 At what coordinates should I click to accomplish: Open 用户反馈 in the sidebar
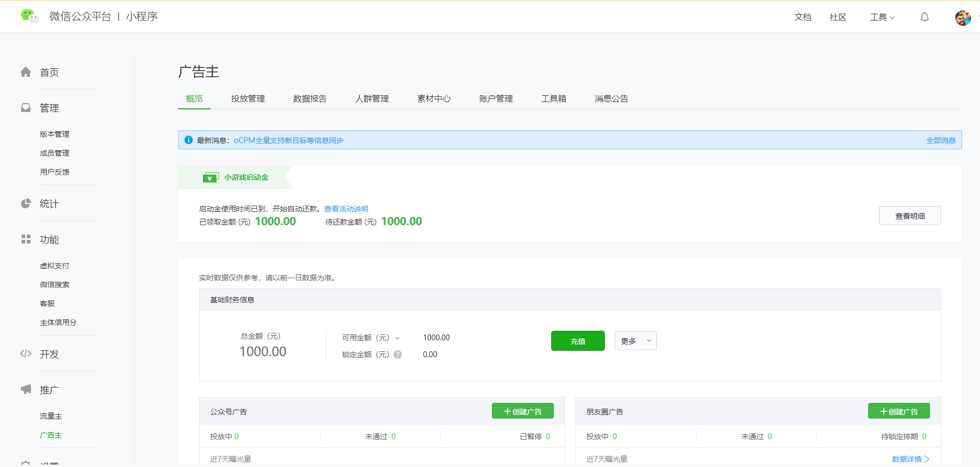pos(55,172)
